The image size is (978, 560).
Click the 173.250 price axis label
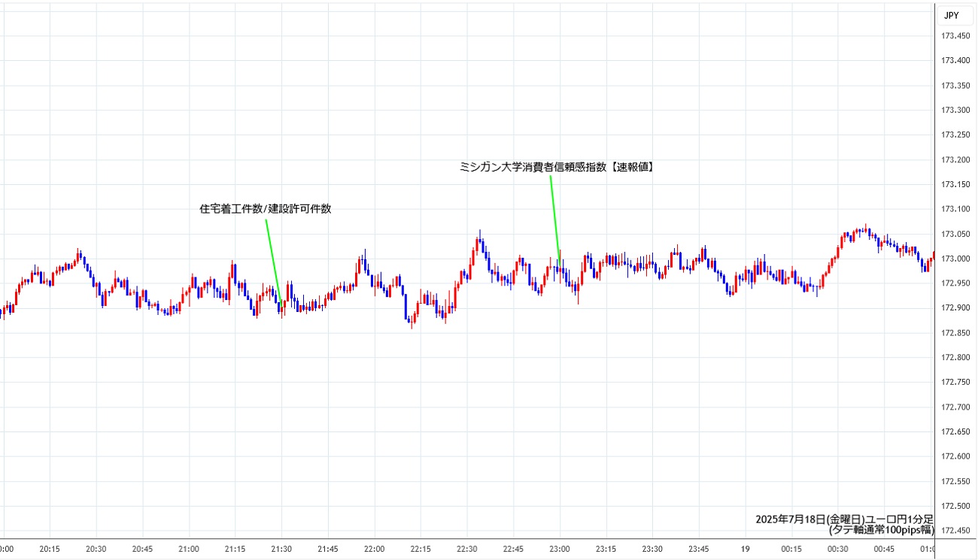tap(955, 135)
